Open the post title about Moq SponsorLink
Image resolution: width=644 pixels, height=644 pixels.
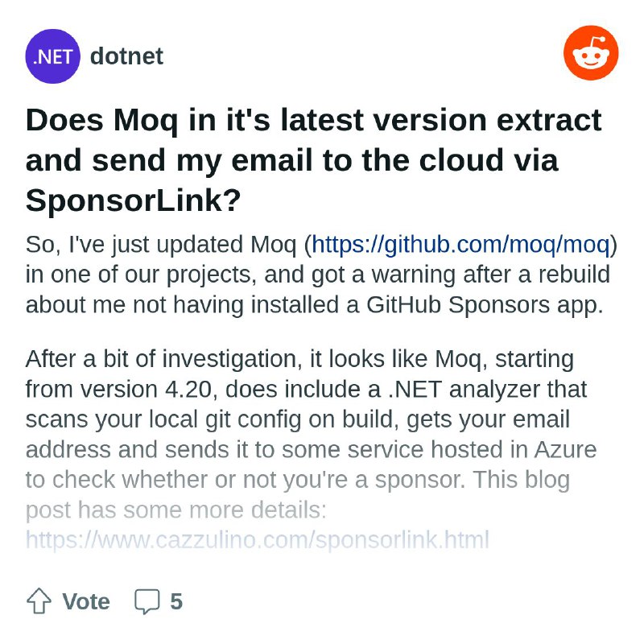point(314,160)
